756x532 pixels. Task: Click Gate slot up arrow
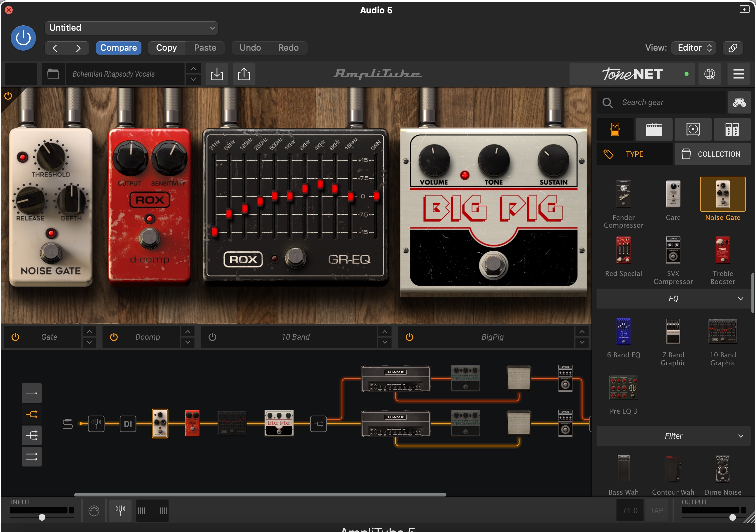click(x=89, y=332)
